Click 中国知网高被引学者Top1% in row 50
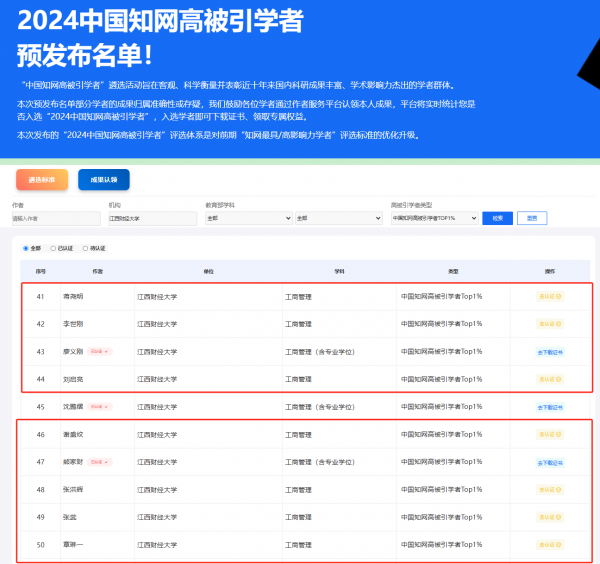The image size is (600, 564). coord(441,544)
